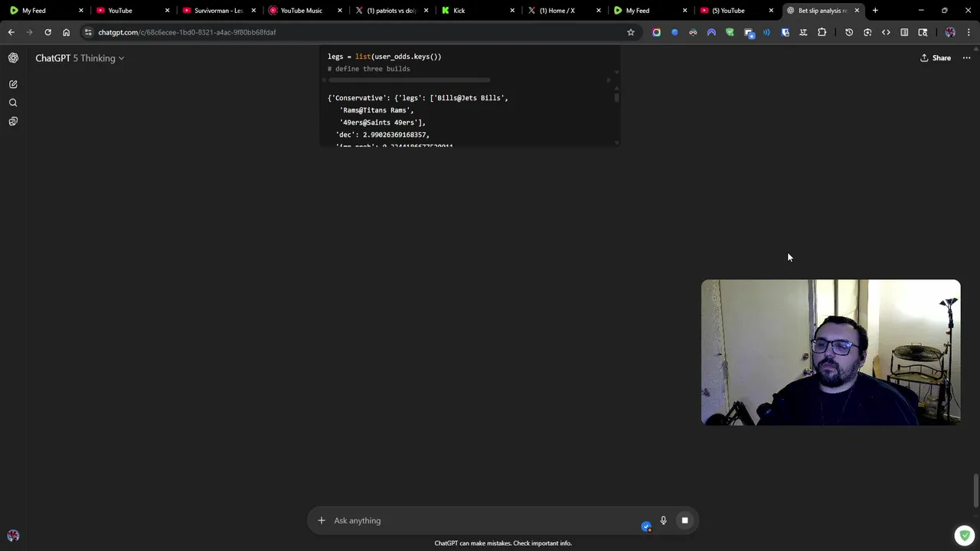Click the green shield badge at bottom right
Viewport: 980px width, 551px height.
tap(965, 535)
